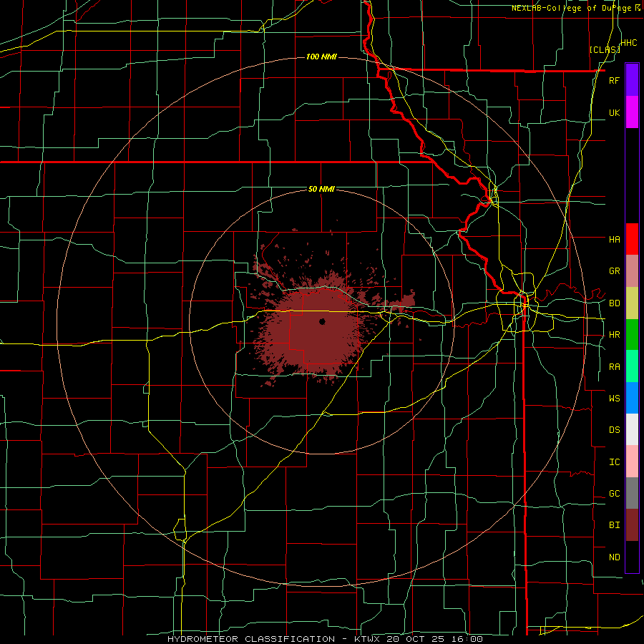The width and height of the screenshot is (644, 644).
Task: Click the HHC product label
Action: pyautogui.click(x=629, y=43)
